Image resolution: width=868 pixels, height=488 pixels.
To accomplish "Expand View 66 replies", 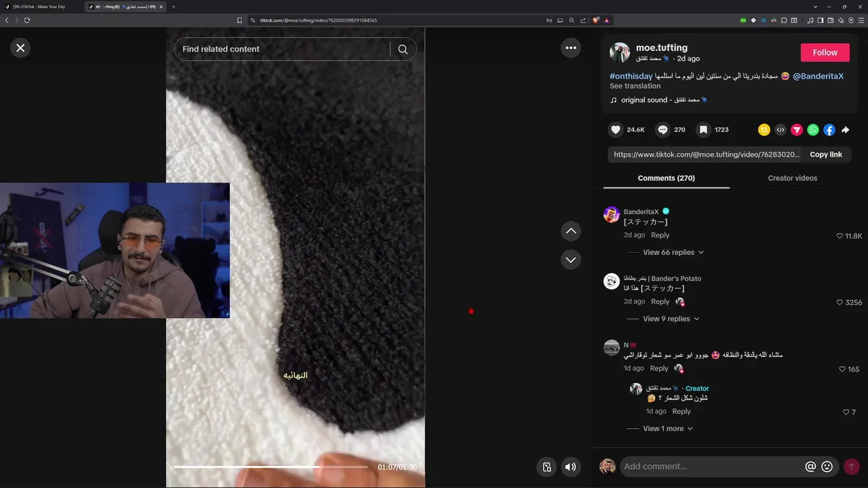I will 673,252.
